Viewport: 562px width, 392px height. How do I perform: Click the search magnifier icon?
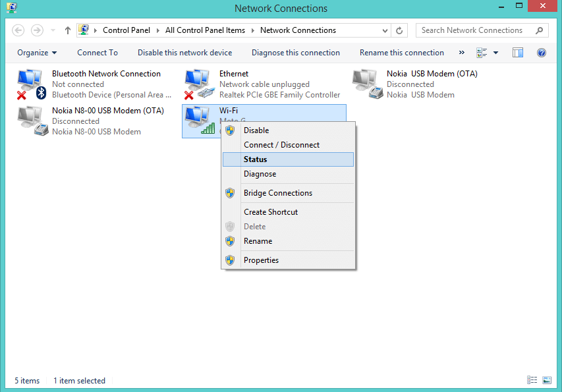[x=539, y=30]
